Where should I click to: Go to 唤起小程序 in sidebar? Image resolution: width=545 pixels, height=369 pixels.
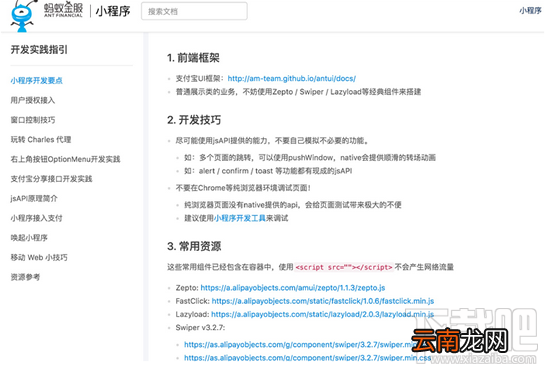pos(29,238)
